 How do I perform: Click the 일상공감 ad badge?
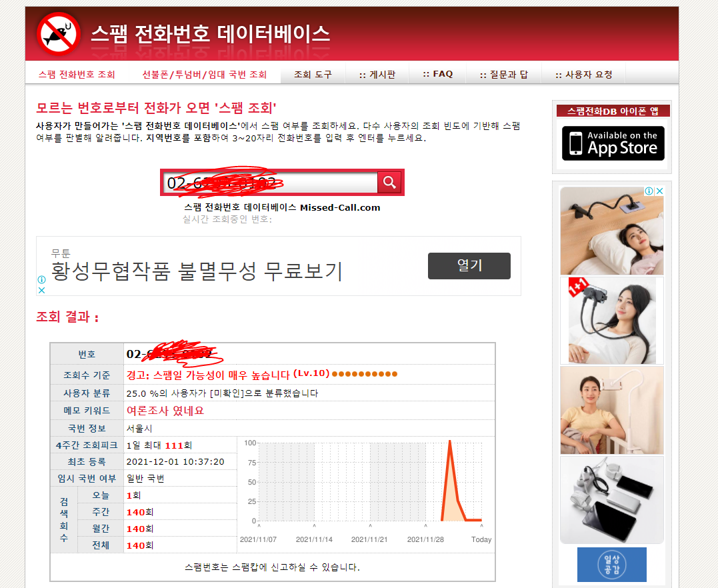[x=611, y=564]
